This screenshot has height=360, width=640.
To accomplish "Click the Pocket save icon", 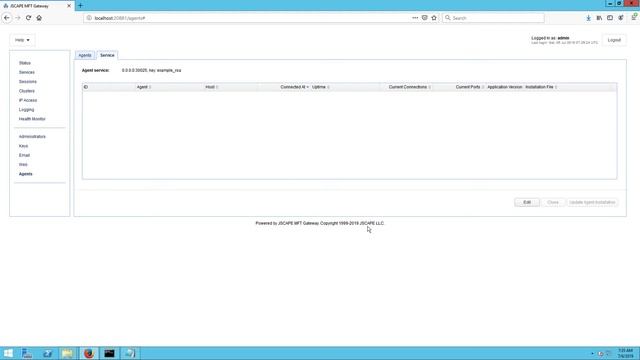I will pyautogui.click(x=424, y=18).
